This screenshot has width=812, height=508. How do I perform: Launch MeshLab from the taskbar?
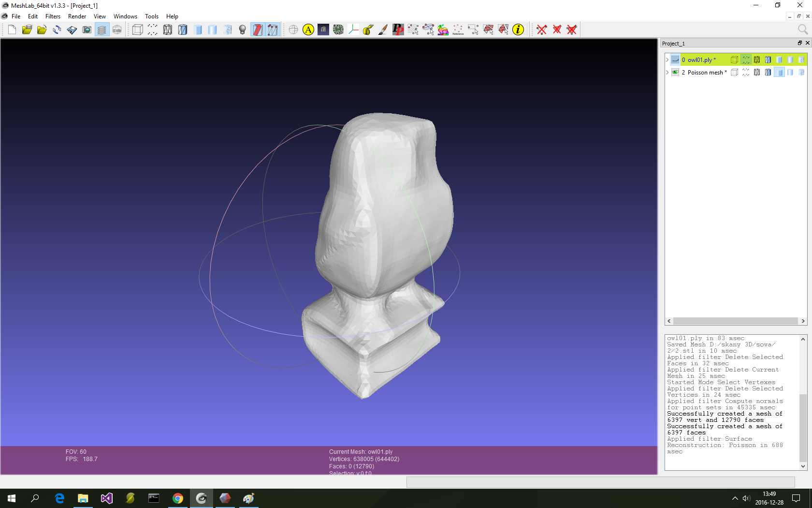[x=202, y=498]
